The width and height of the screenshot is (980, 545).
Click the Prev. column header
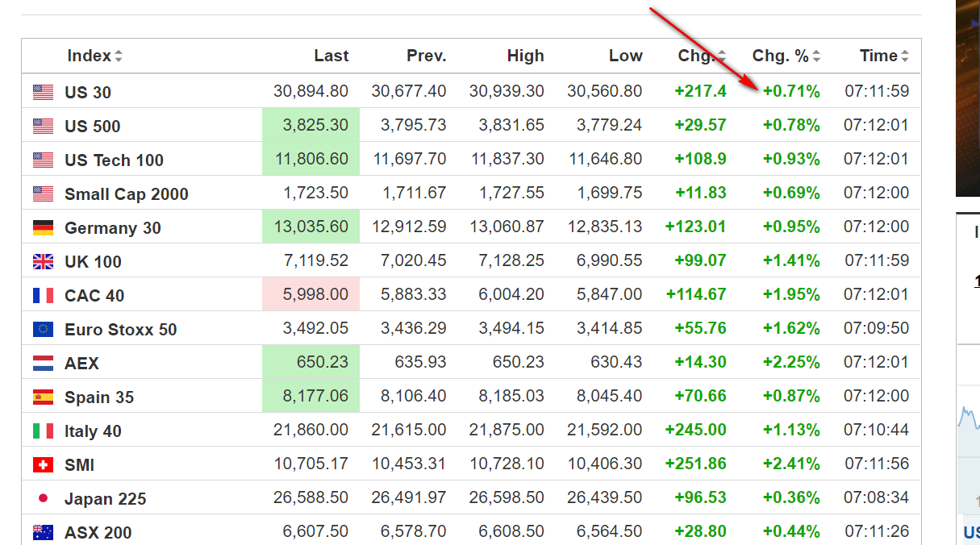pos(427,56)
